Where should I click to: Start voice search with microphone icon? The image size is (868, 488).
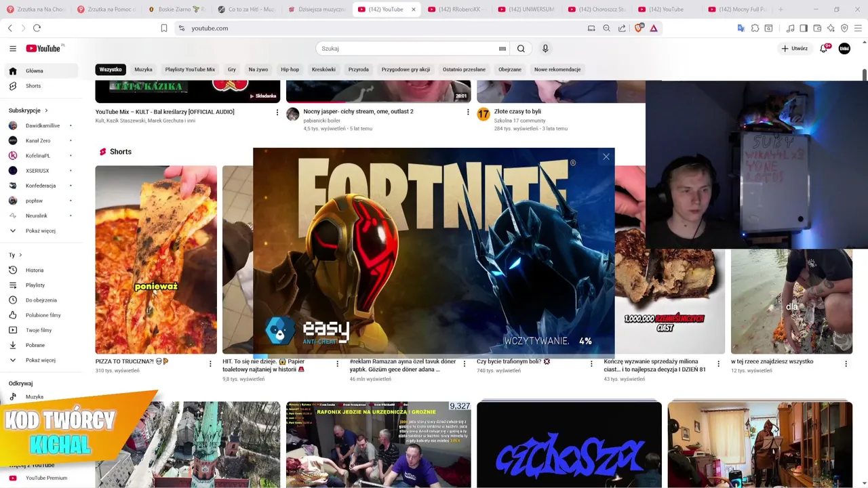[x=545, y=48]
